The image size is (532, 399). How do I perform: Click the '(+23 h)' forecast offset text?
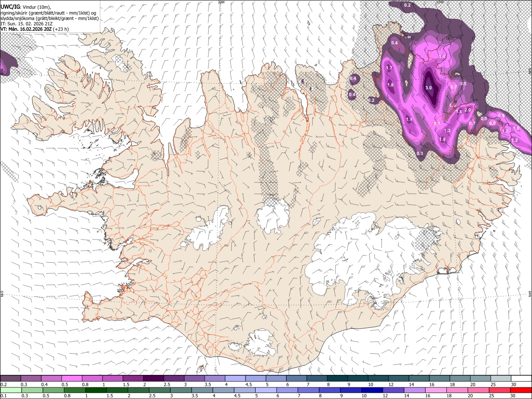point(61,29)
